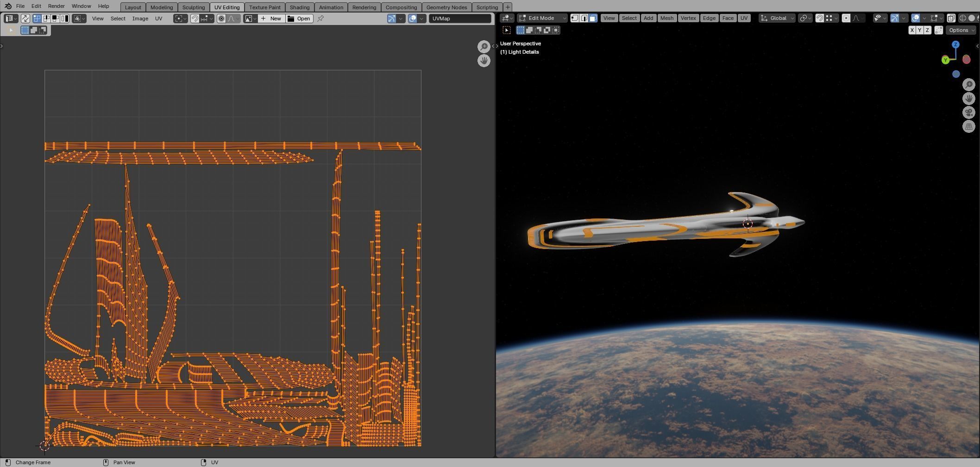This screenshot has width=980, height=467.
Task: Toggle snapping in UV editor
Action: point(195,19)
